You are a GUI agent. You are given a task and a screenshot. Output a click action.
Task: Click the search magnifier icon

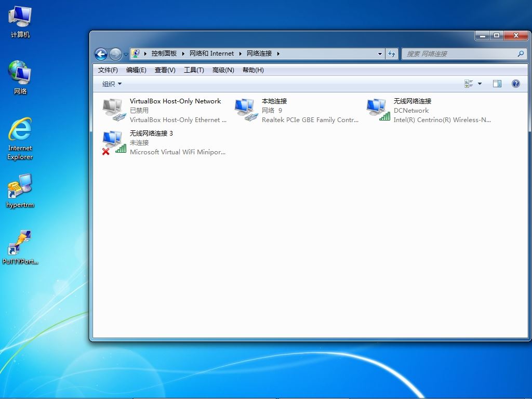(x=521, y=54)
